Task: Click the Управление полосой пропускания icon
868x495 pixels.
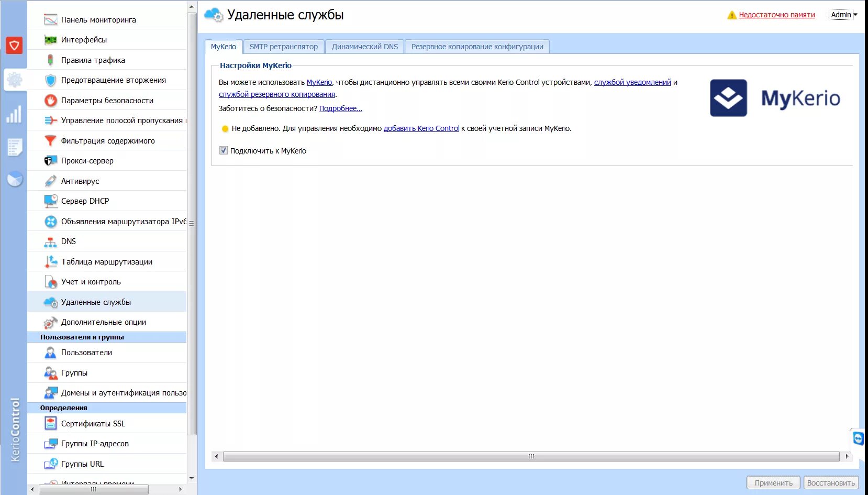Action: (50, 120)
